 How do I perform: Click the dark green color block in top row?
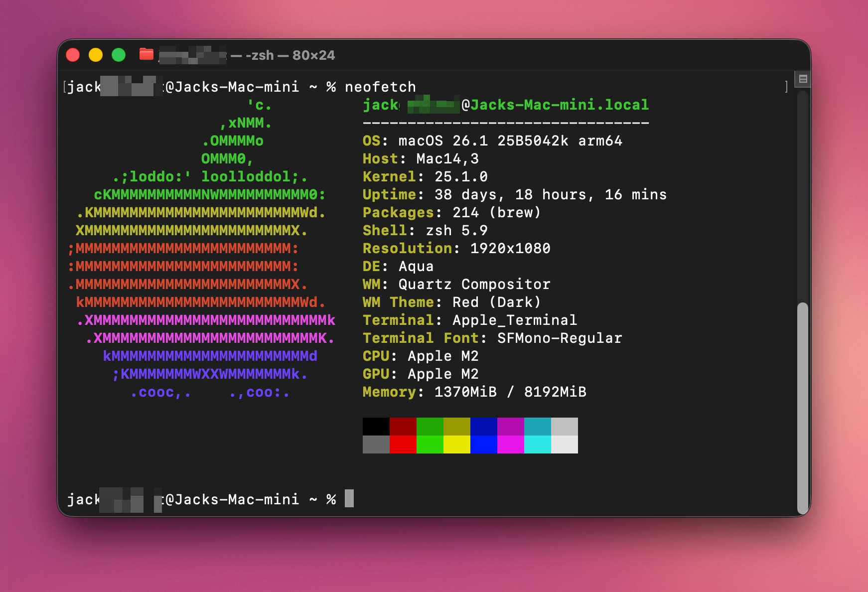coord(430,427)
